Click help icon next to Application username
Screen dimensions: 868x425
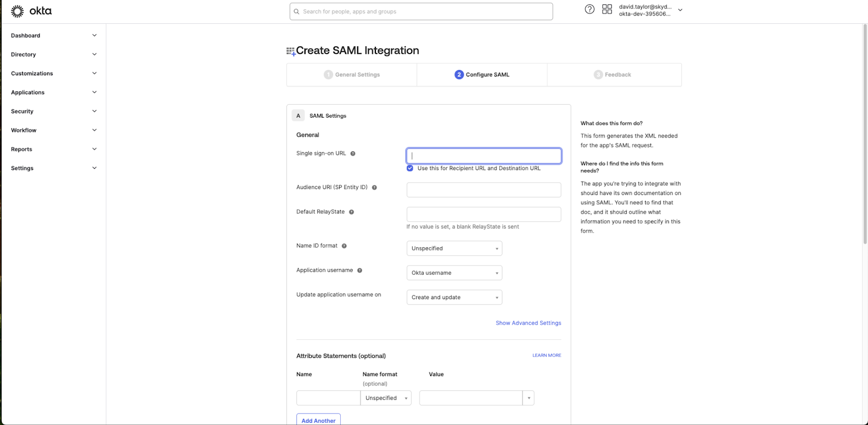point(360,271)
